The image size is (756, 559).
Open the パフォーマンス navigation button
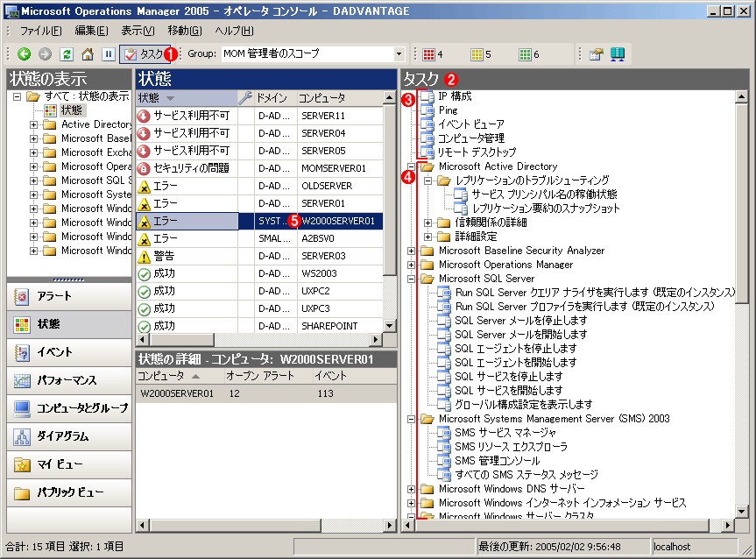pos(69,380)
